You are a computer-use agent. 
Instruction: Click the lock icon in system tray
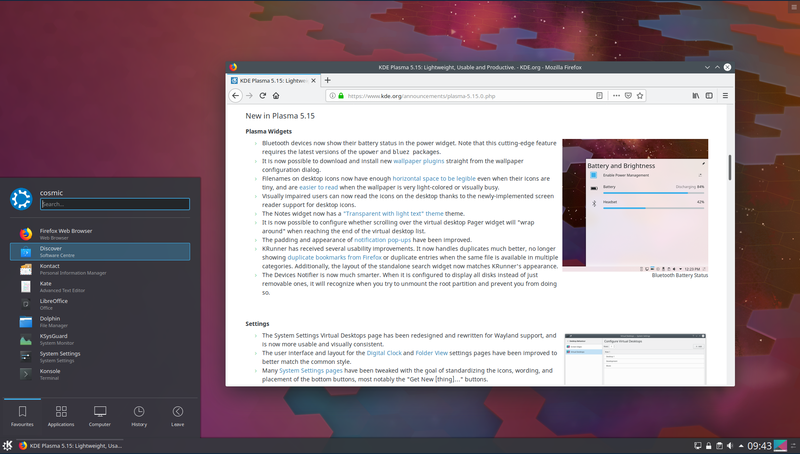(x=709, y=445)
